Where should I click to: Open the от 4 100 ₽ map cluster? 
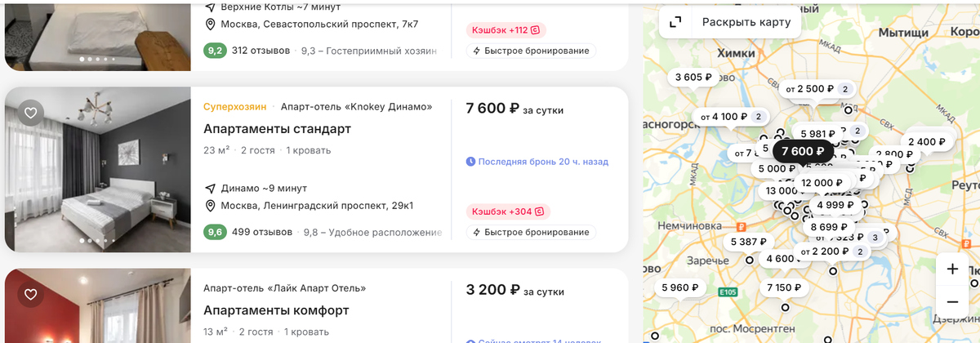[x=729, y=117]
